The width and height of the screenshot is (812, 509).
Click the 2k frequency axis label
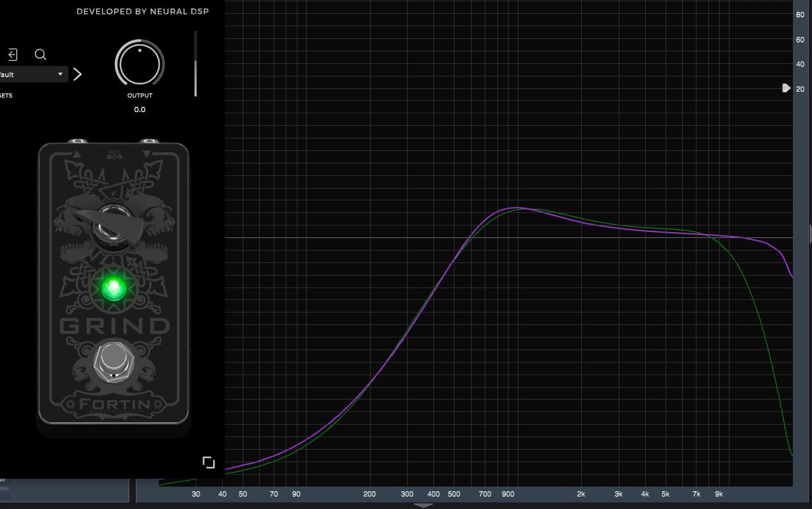(581, 494)
